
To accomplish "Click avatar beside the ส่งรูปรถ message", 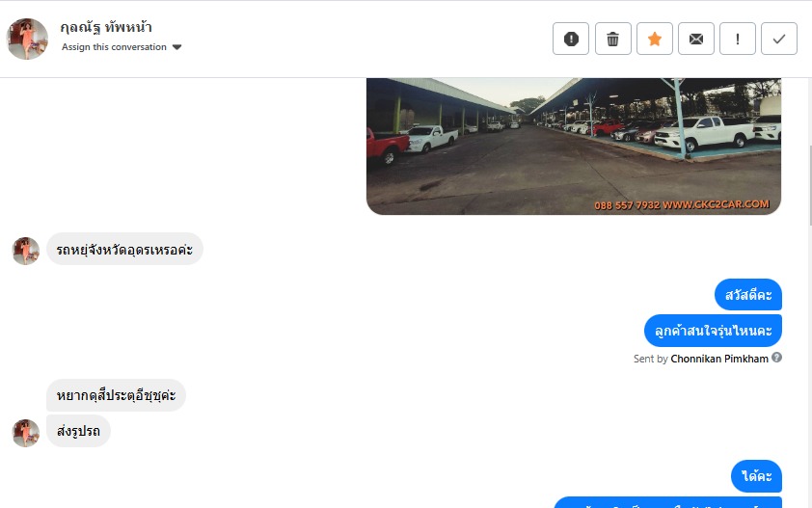I will pos(26,433).
